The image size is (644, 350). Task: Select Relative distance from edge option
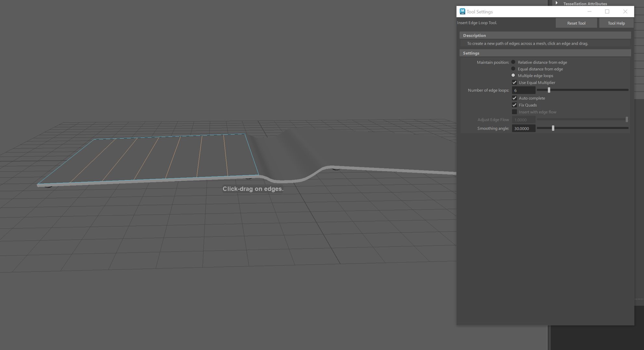[x=513, y=62]
